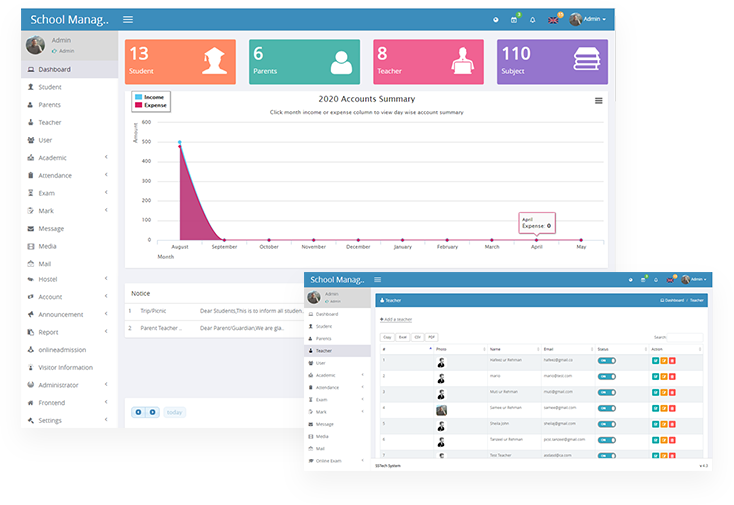Click UK flag language icon in Dashboard header
734x505 pixels.
click(x=553, y=20)
